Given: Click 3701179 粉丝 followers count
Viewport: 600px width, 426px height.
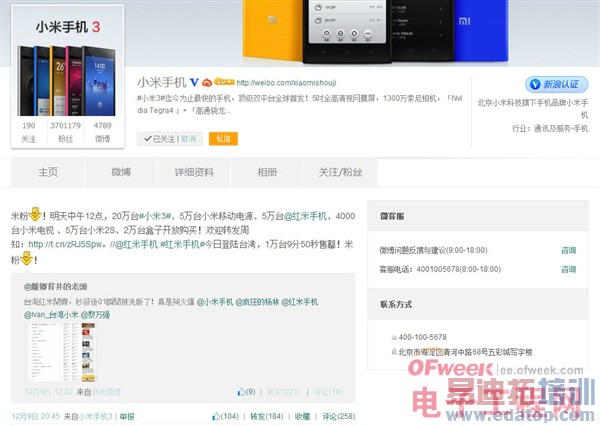Looking at the screenshot, I should tap(65, 132).
